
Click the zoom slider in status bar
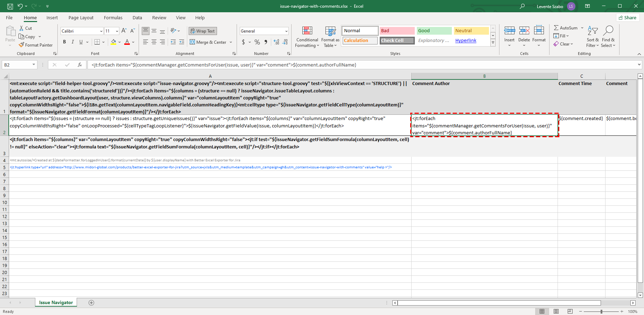601,311
